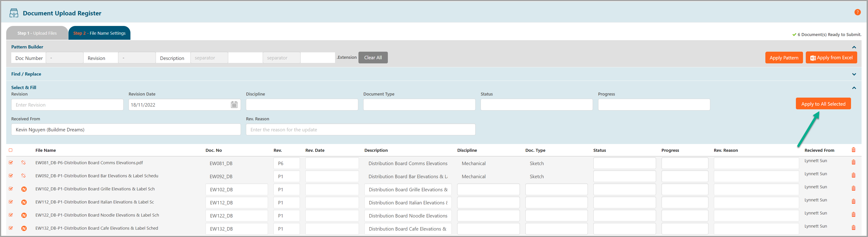This screenshot has height=237, width=868.
Task: Delete the EW081_DB row with trash icon
Action: coord(853,162)
